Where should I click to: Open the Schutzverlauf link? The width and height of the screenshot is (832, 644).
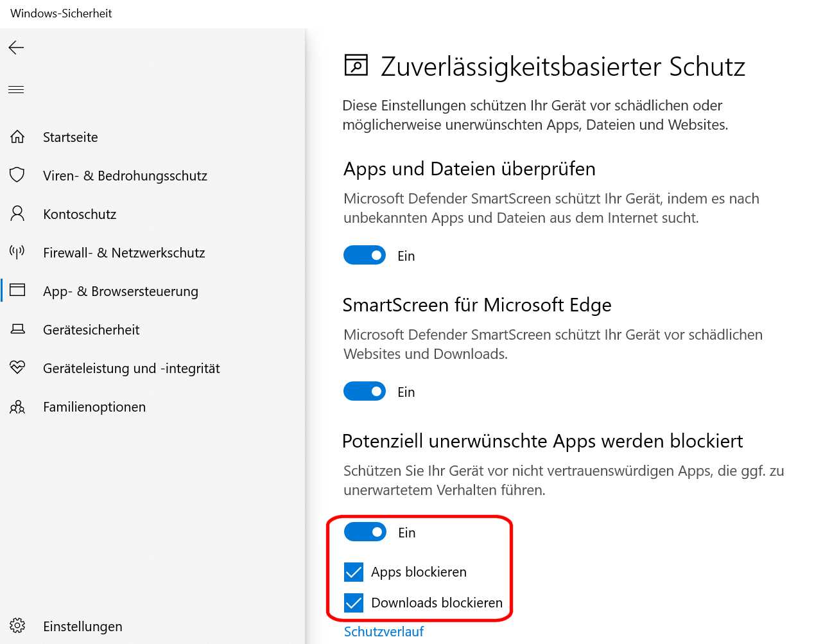pos(383,631)
